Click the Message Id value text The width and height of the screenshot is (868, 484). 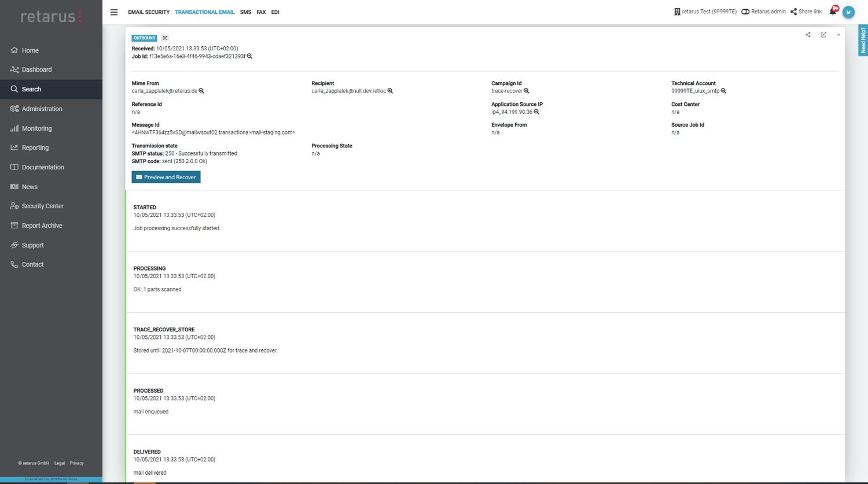(x=214, y=132)
